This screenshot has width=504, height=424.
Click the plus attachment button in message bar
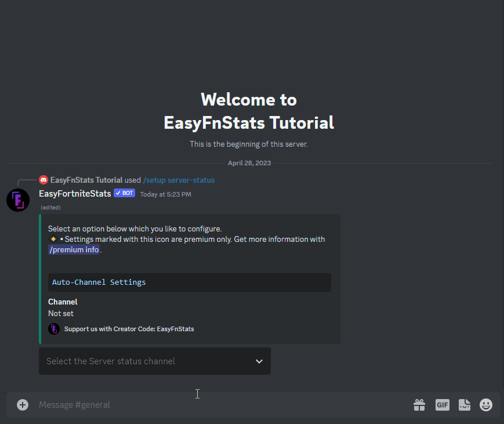click(x=23, y=405)
